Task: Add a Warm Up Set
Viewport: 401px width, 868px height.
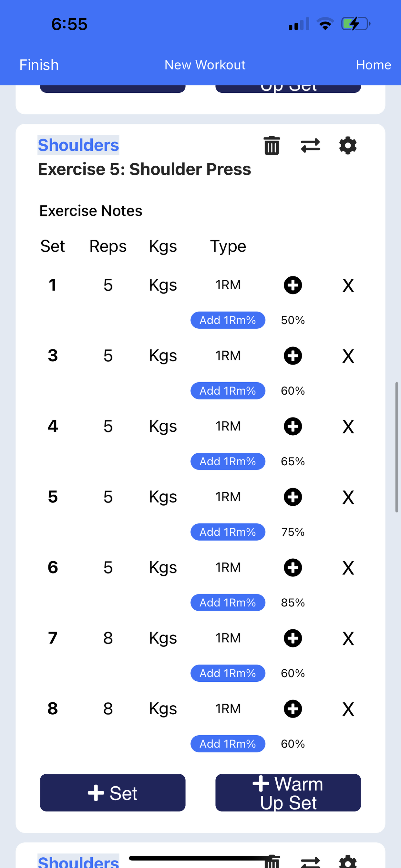Action: pos(288,792)
